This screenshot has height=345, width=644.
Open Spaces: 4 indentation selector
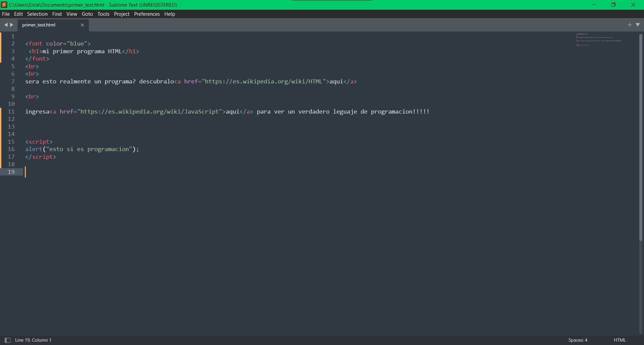pyautogui.click(x=578, y=340)
